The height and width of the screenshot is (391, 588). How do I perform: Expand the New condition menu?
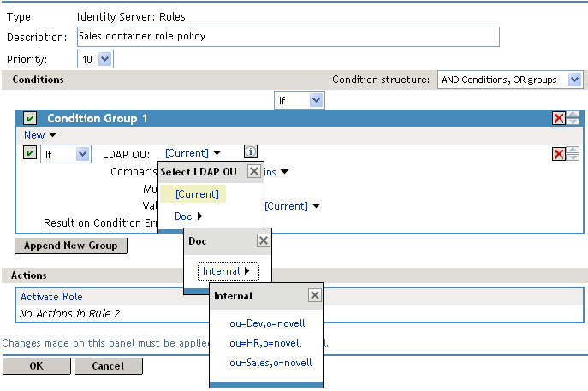coord(40,135)
